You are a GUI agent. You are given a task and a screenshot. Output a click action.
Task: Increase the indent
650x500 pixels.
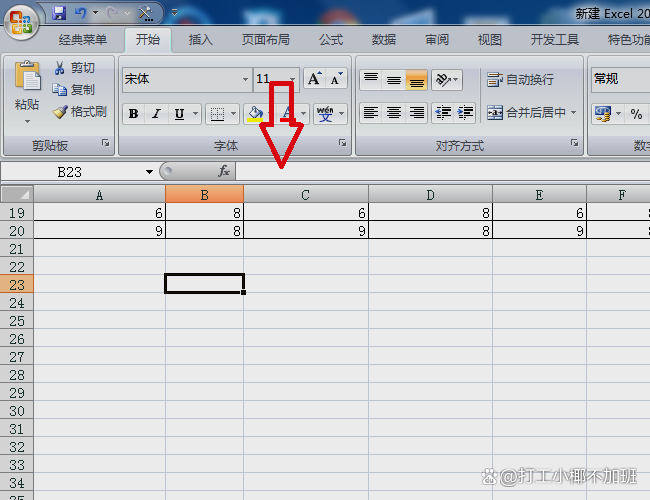pyautogui.click(x=465, y=113)
